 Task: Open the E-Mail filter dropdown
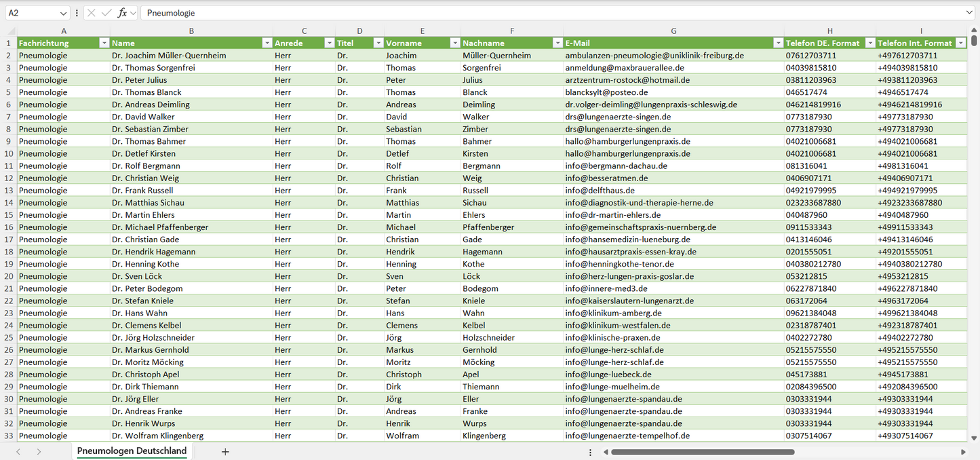click(x=778, y=43)
